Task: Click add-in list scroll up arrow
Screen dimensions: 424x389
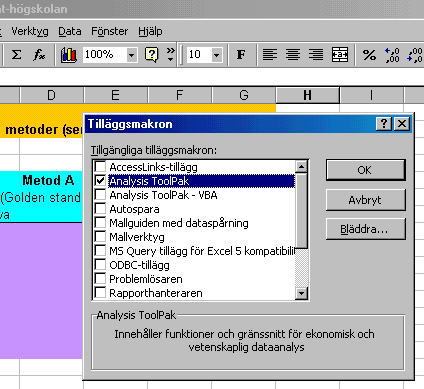Action: (301, 167)
